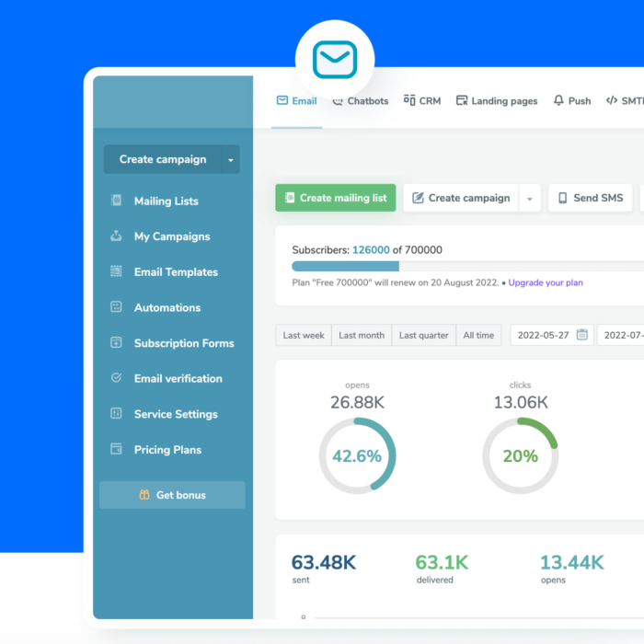Click the white Create campaign button

coord(461,198)
